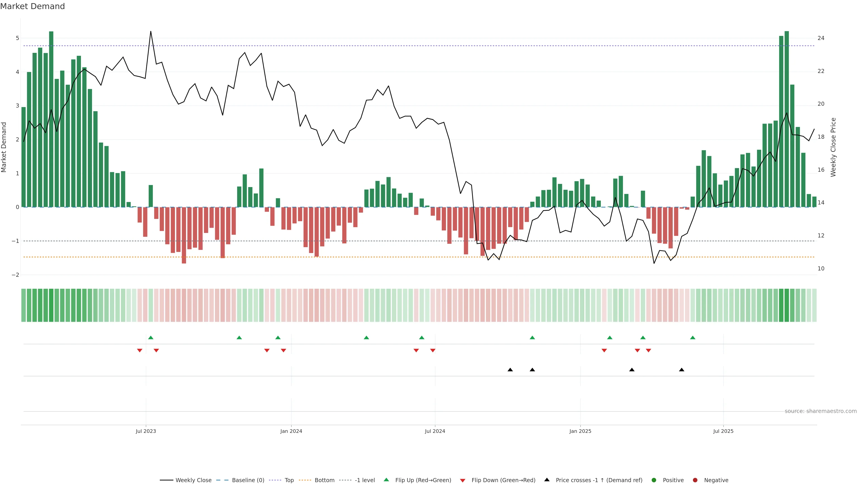Click the Market Demand chart title
868x488 pixels.
(32, 6)
